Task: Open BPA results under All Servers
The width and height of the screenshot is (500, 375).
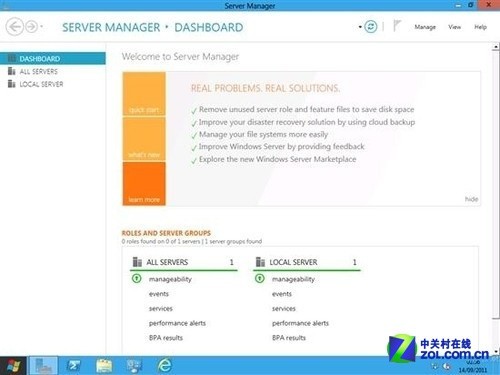Action: point(166,338)
